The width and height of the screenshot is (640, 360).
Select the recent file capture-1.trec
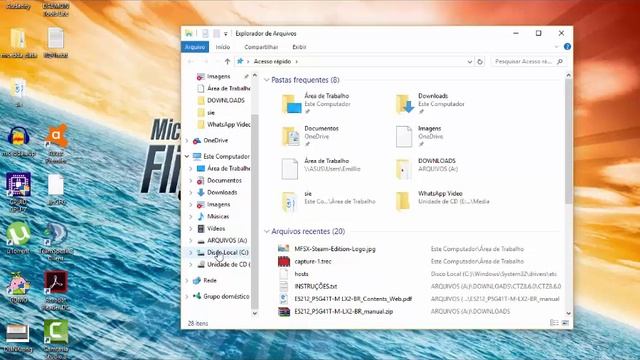click(313, 261)
